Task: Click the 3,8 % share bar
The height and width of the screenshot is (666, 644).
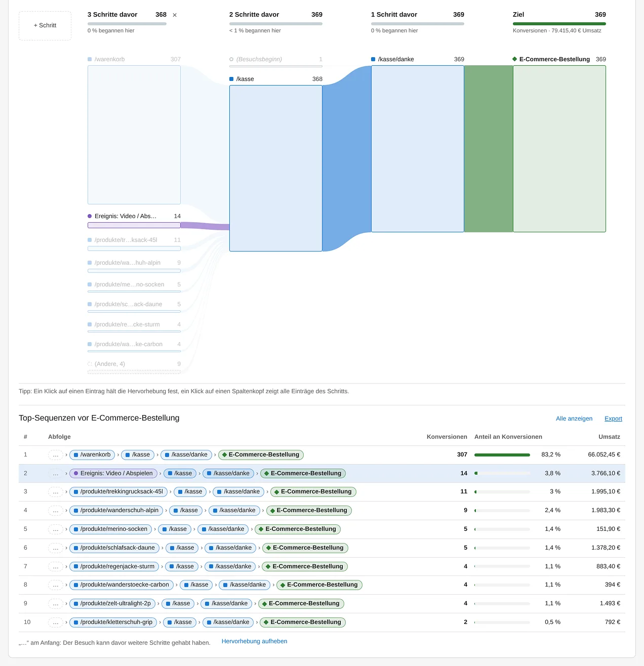Action: pyautogui.click(x=502, y=474)
